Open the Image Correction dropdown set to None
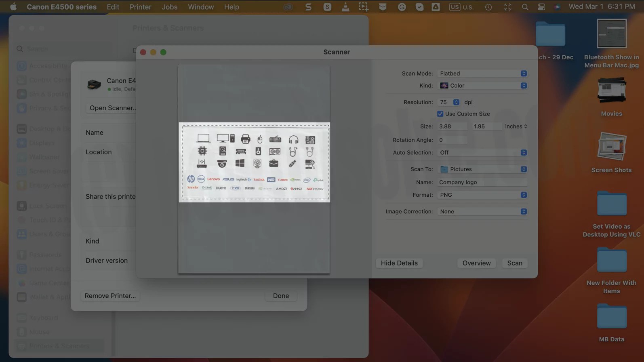This screenshot has width=644, height=362. 482,212
